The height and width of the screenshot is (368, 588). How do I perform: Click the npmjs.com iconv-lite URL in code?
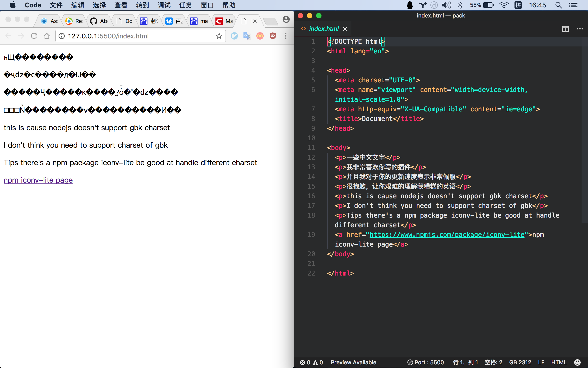(x=447, y=235)
